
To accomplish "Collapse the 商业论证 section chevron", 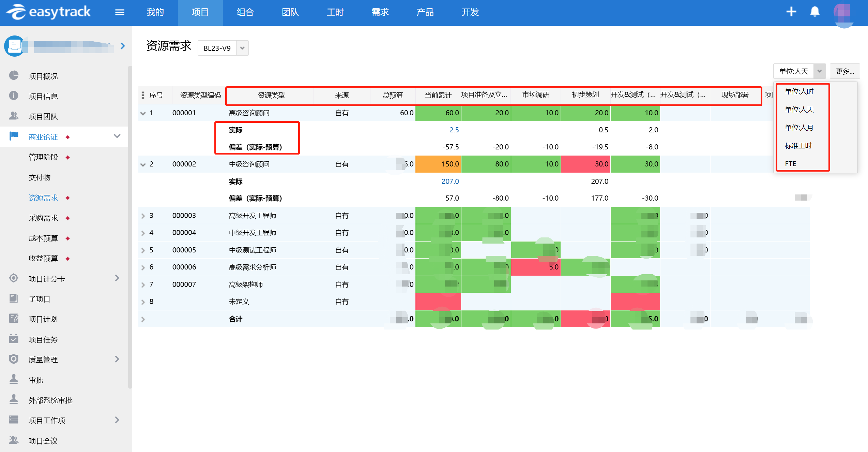I will click(x=117, y=136).
